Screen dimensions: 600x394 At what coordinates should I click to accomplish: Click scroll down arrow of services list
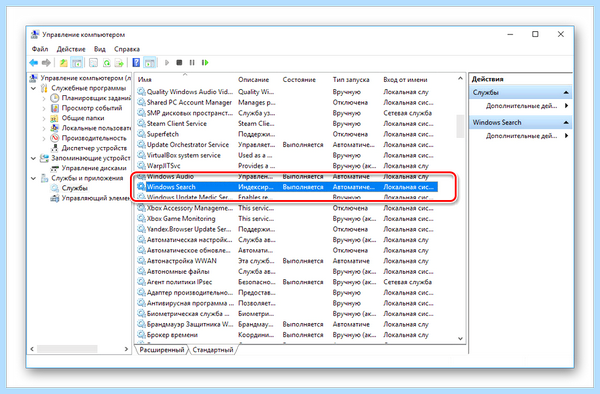[x=460, y=339]
